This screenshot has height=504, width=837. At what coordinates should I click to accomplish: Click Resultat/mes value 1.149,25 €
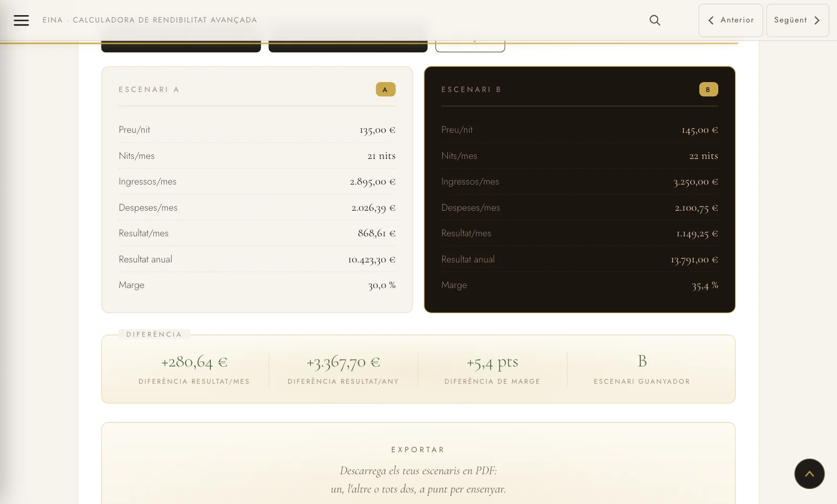click(x=697, y=233)
